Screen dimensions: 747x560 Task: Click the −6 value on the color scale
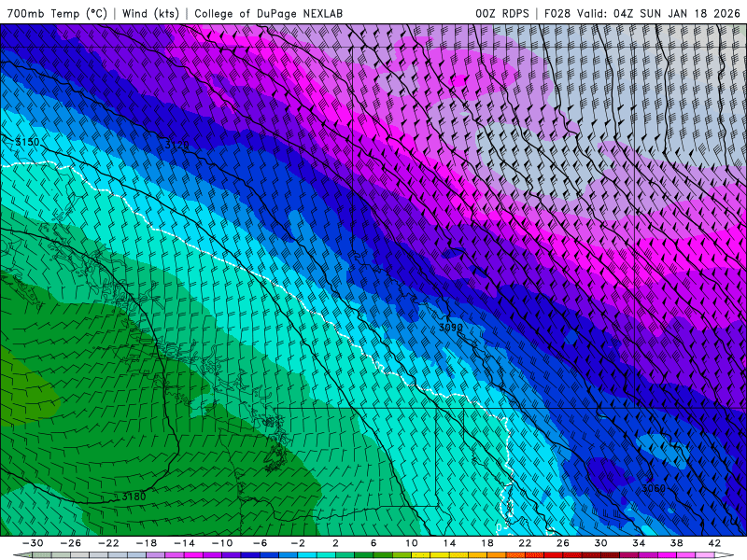pos(260,543)
